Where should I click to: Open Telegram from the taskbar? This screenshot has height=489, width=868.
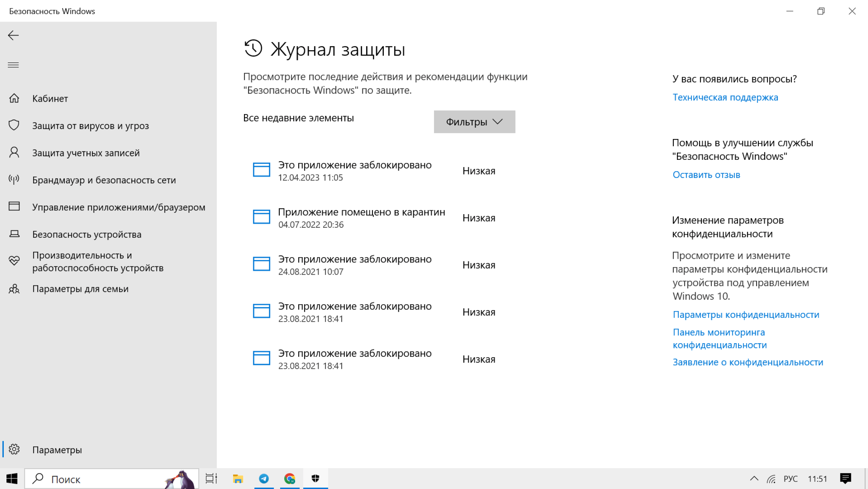[x=263, y=479]
